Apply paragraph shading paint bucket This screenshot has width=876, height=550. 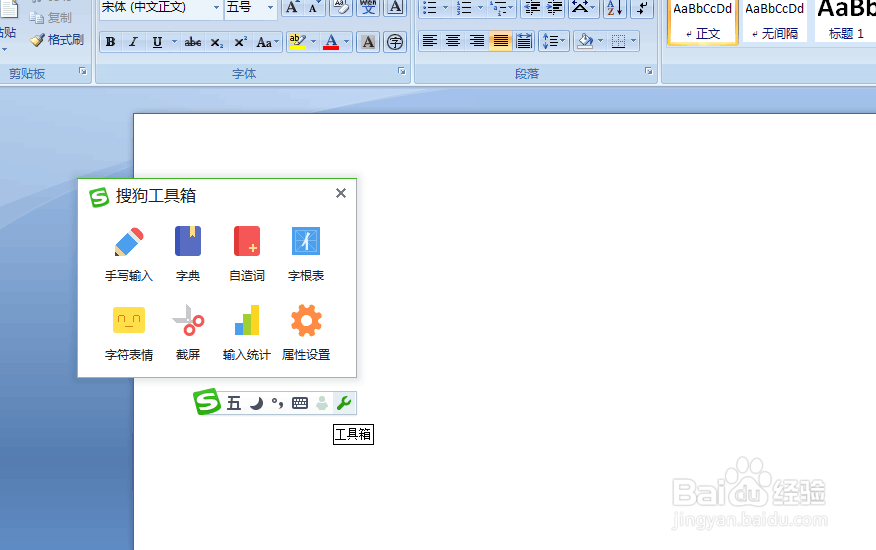coord(585,41)
